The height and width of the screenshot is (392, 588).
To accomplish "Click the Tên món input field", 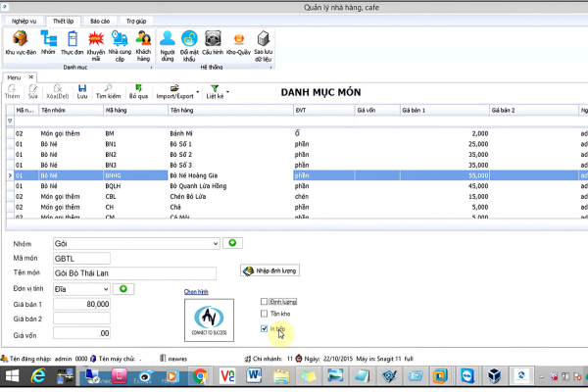I will pyautogui.click(x=134, y=273).
